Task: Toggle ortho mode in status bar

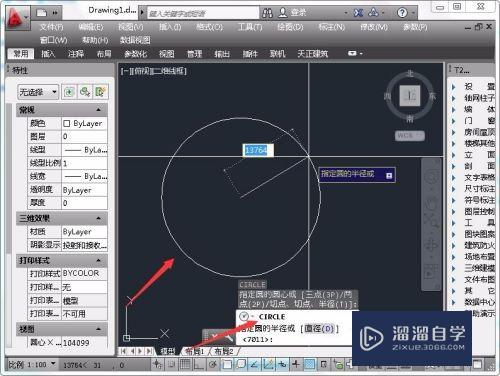Action: coord(199,364)
